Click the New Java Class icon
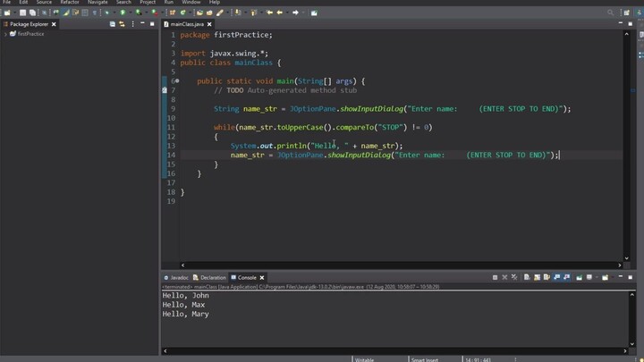This screenshot has height=362, width=644. pyautogui.click(x=182, y=13)
